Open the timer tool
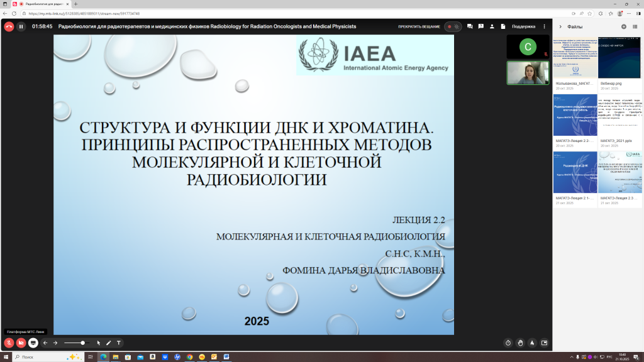 [508, 343]
